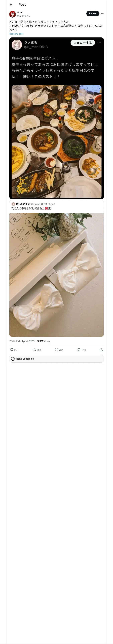113x644 pixels.
Task: Read 95 replies
Action: coord(56,359)
